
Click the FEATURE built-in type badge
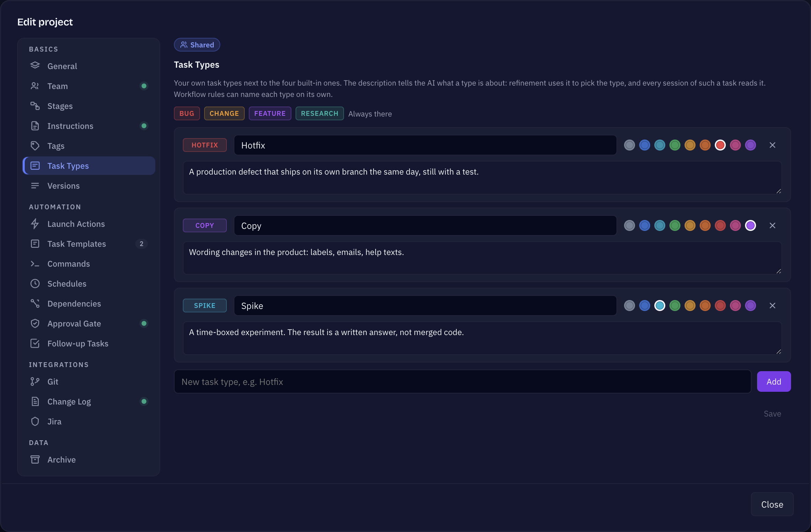pyautogui.click(x=270, y=113)
